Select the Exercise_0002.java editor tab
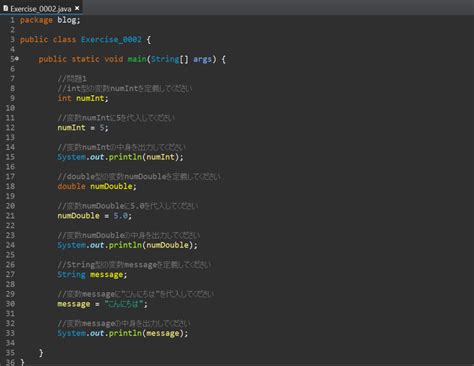474x366 pixels. click(x=41, y=8)
